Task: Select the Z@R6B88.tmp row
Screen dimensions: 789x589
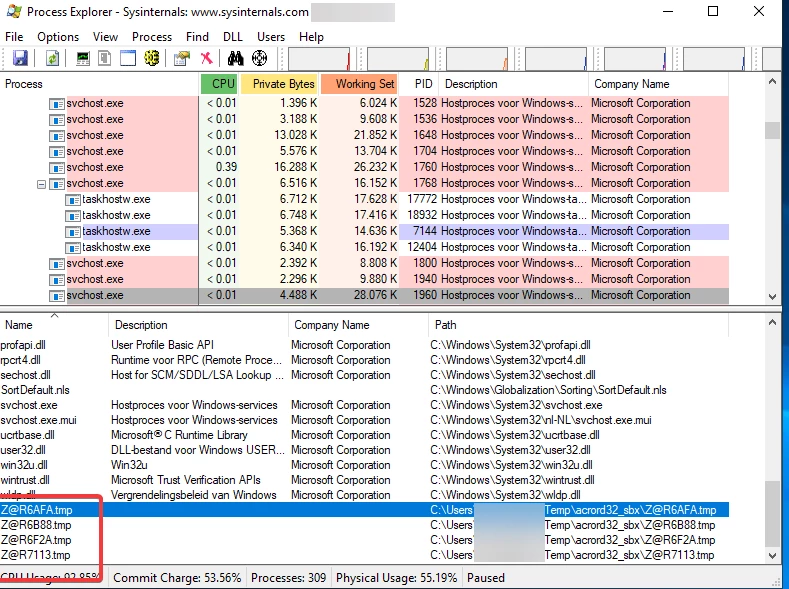Action: click(x=364, y=525)
